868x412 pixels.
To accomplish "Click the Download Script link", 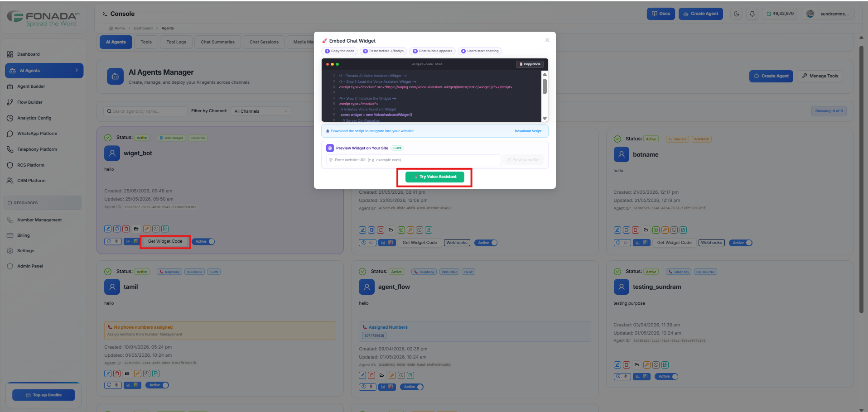I will tap(528, 131).
